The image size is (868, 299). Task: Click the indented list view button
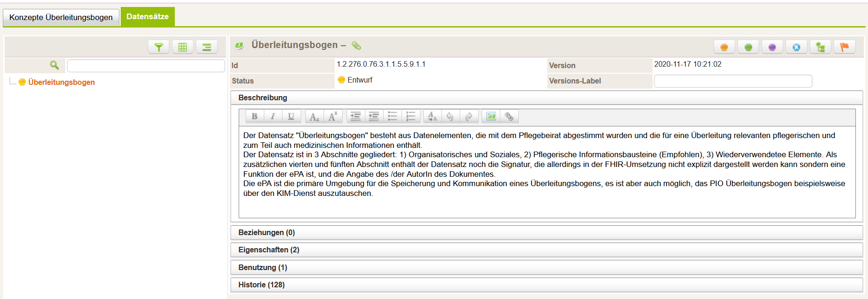pyautogui.click(x=207, y=47)
